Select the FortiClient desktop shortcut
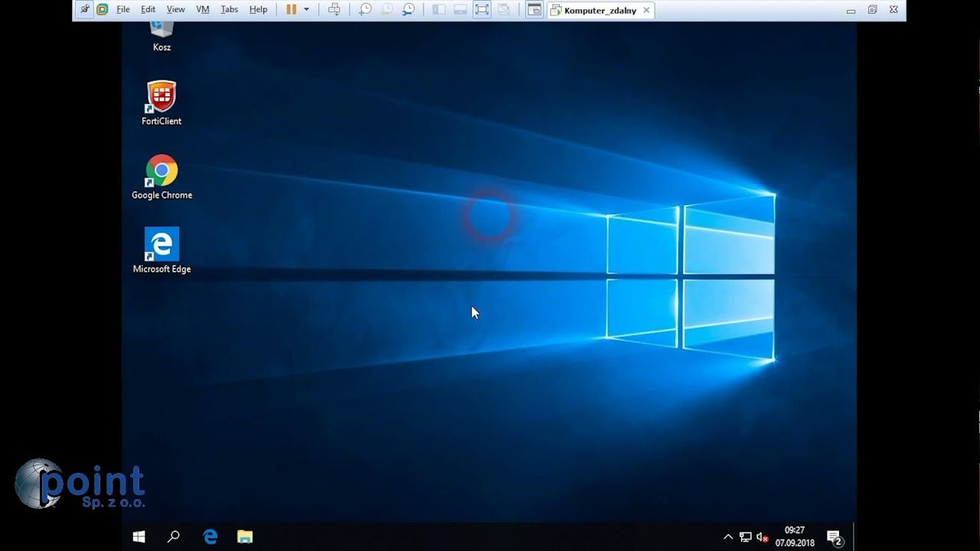980x551 pixels. pyautogui.click(x=162, y=103)
